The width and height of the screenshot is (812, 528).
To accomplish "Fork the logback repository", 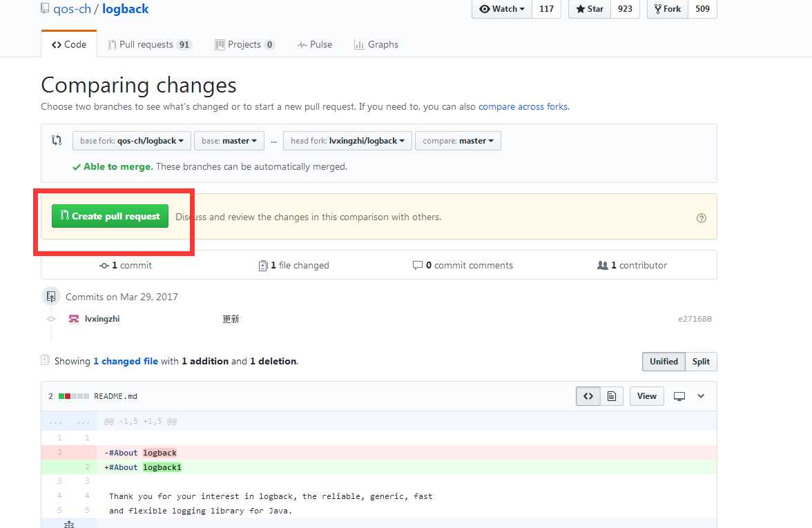I will [668, 9].
